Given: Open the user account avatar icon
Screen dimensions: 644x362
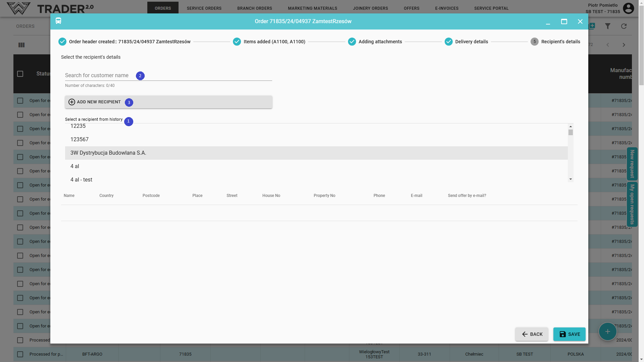Looking at the screenshot, I should point(628,8).
